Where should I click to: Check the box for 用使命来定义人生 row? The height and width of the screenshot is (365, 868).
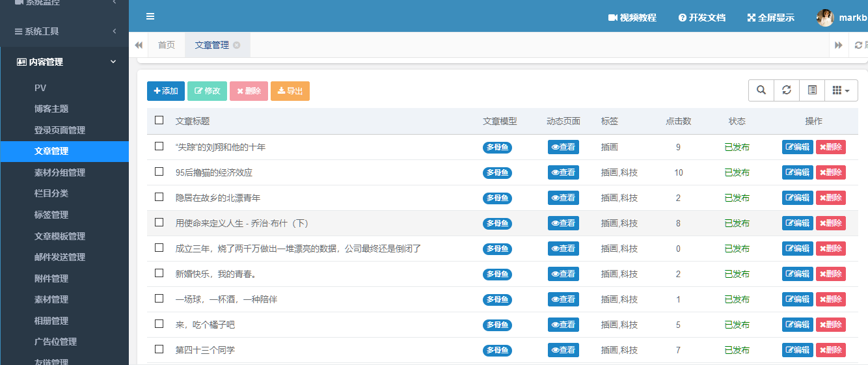(159, 223)
